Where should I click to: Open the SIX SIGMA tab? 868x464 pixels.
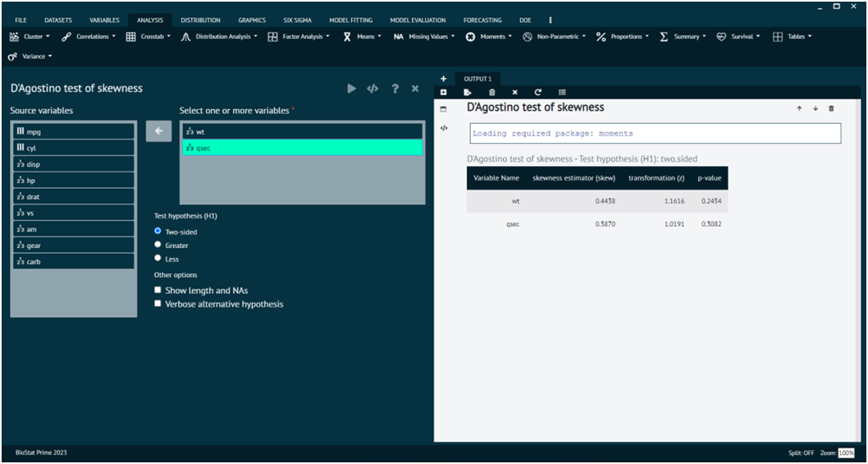tap(297, 21)
